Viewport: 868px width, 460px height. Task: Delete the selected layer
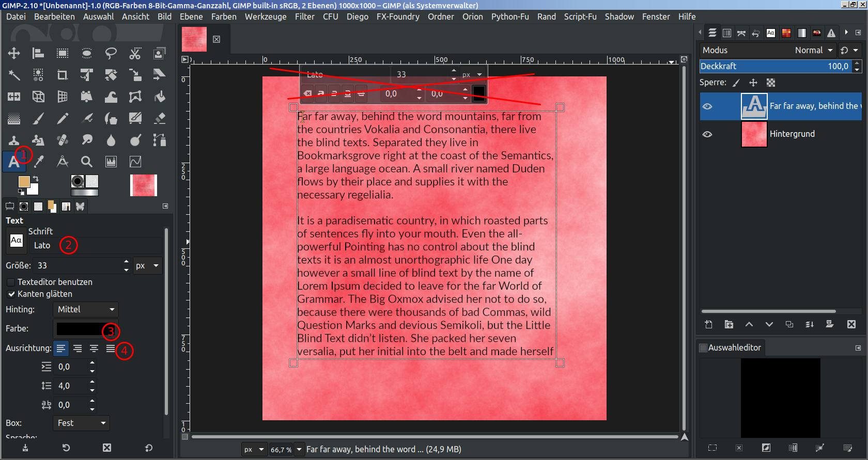click(851, 324)
